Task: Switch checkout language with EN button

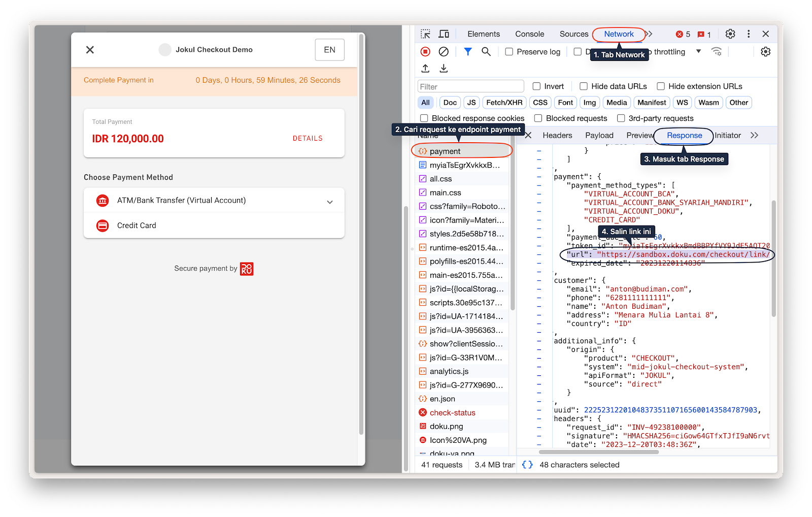Action: pyautogui.click(x=330, y=50)
